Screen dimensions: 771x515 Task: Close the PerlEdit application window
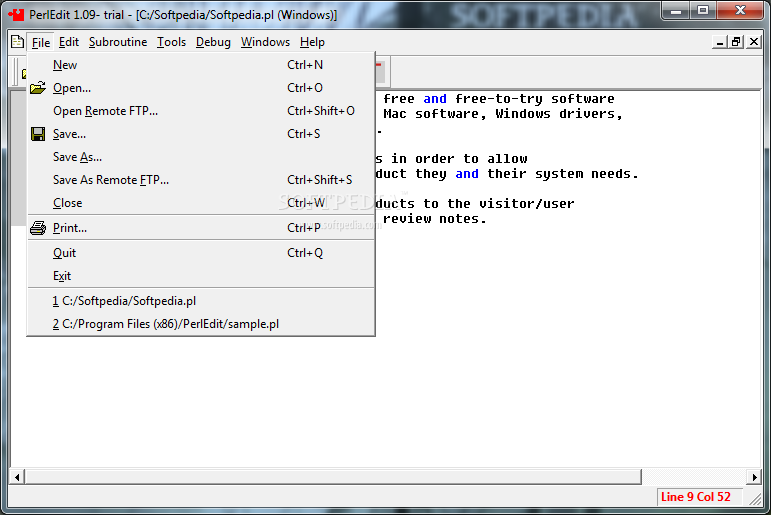pos(740,11)
